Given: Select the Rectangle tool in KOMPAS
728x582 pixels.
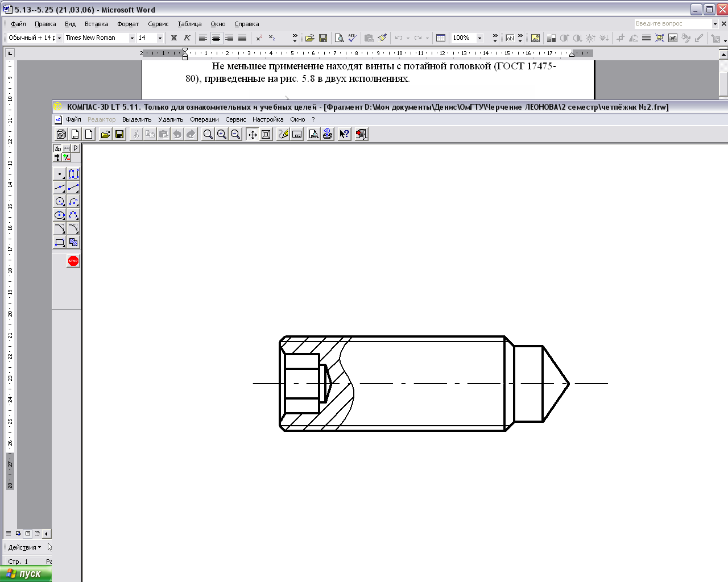Looking at the screenshot, I should pos(60,242).
